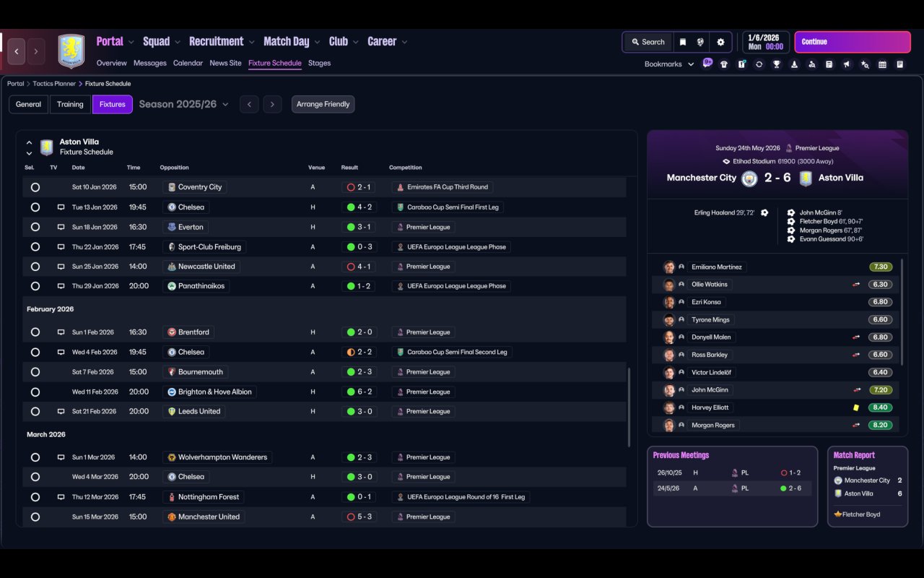Viewport: 924px width, 578px height.
Task: Click the bookmark flag icon near Search
Action: pos(682,42)
